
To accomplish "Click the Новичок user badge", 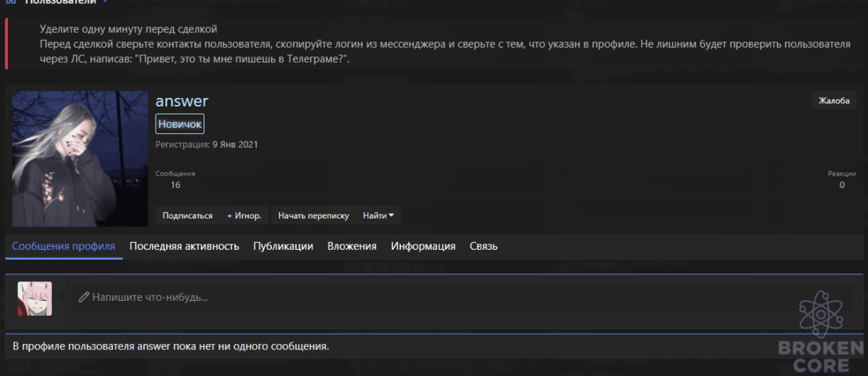I will click(180, 124).
